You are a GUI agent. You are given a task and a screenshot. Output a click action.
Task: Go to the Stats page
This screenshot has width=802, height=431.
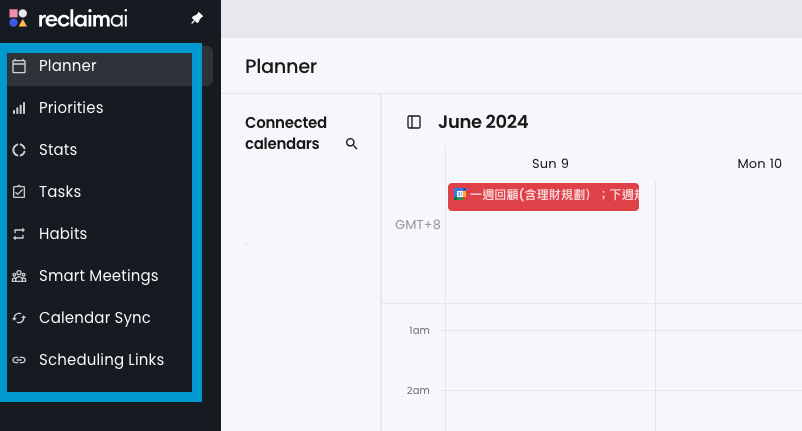point(58,150)
